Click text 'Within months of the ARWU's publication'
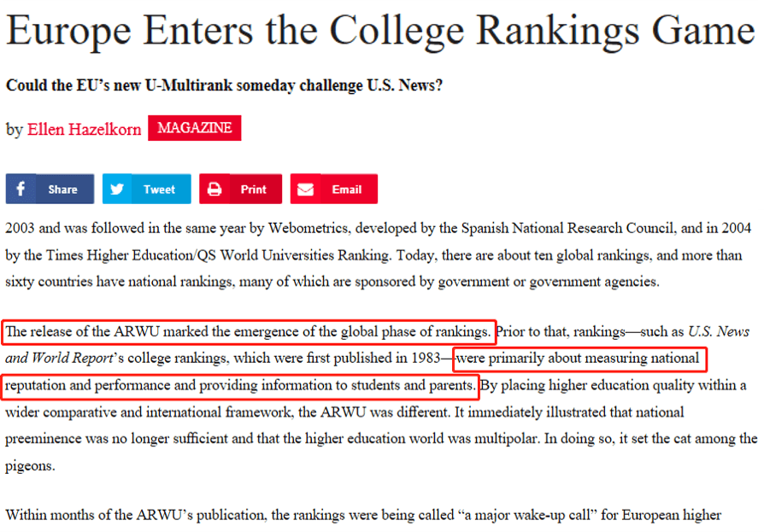This screenshot has width=764, height=532. [x=137, y=515]
